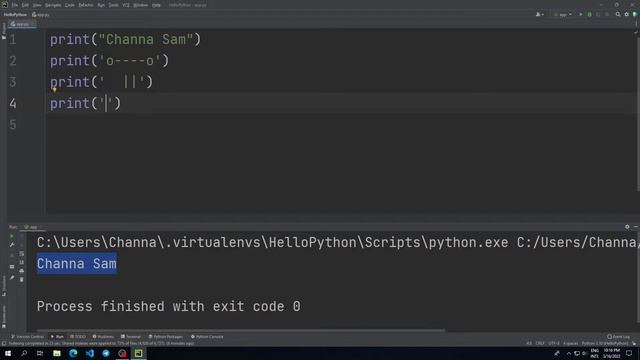
Task: Open Microsoft Edge from taskbar
Action: point(73,353)
